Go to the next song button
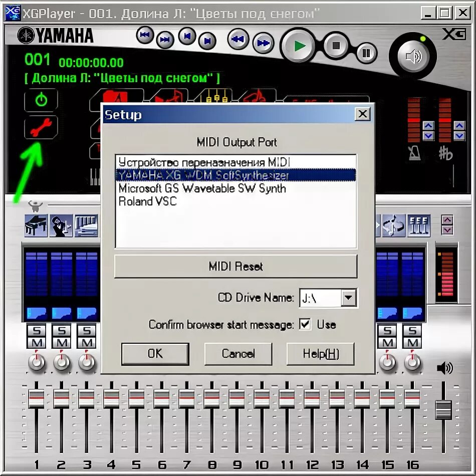 [207, 41]
